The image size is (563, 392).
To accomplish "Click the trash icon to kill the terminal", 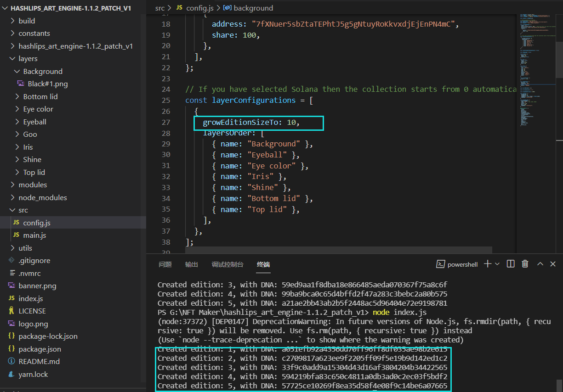I will (525, 264).
